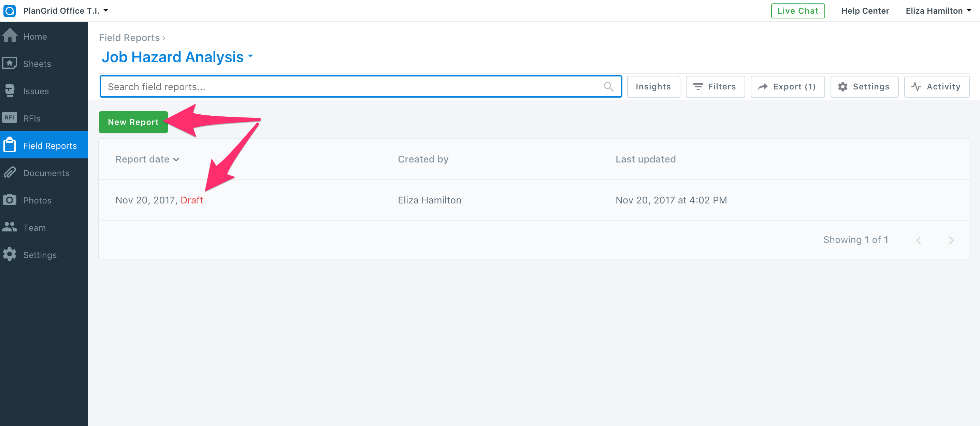This screenshot has width=980, height=426.
Task: Click the PlanGrid logo icon
Action: click(x=10, y=11)
